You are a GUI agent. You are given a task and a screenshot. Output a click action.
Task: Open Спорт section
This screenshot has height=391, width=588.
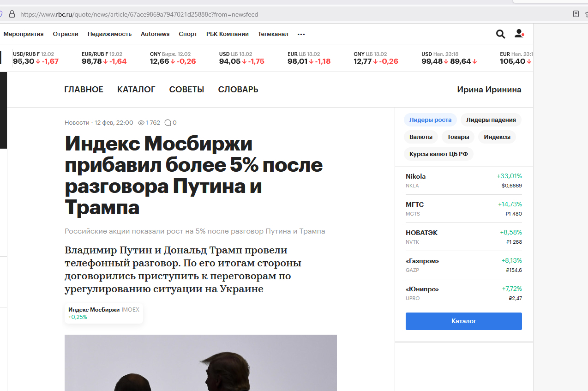pyautogui.click(x=188, y=34)
